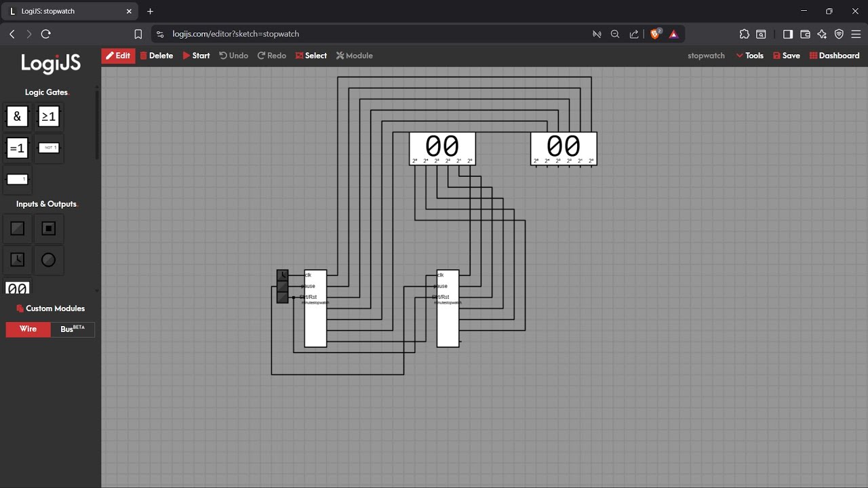Select the switch input component
The image size is (868, 488).
coord(17,229)
